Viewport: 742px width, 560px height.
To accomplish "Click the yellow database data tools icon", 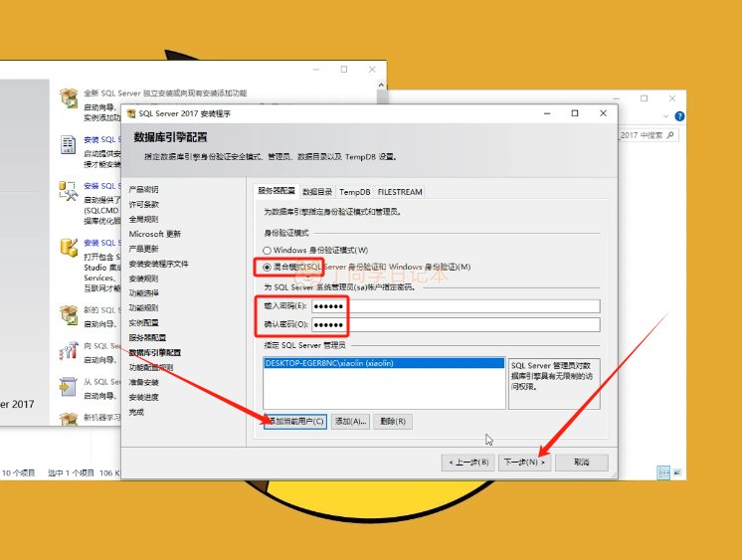I will click(x=69, y=248).
